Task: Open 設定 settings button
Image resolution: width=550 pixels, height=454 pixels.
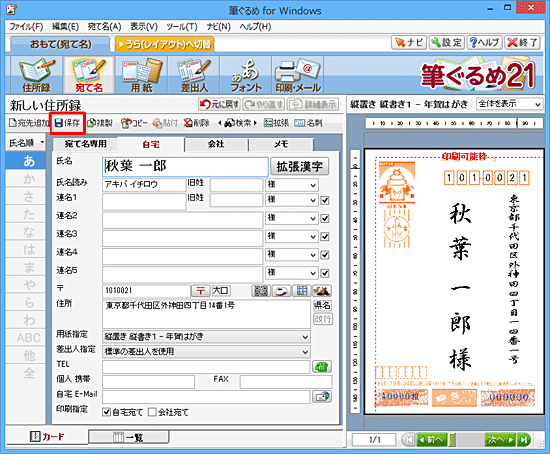Action: [447, 42]
